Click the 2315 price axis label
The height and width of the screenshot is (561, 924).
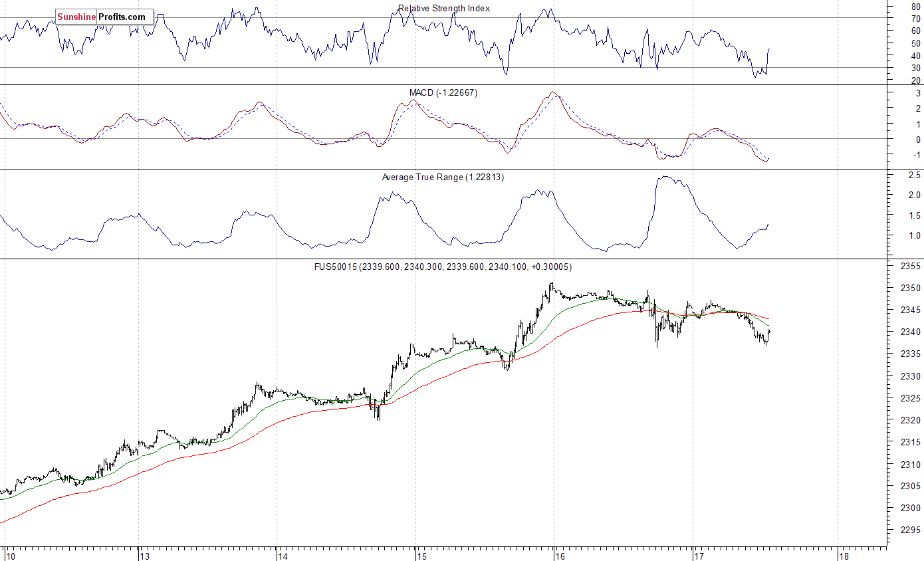pyautogui.click(x=910, y=443)
